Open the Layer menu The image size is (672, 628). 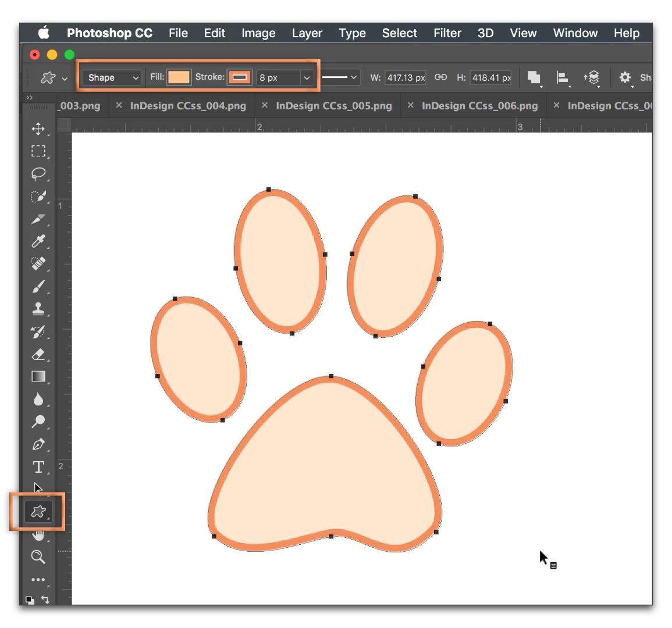tap(307, 33)
